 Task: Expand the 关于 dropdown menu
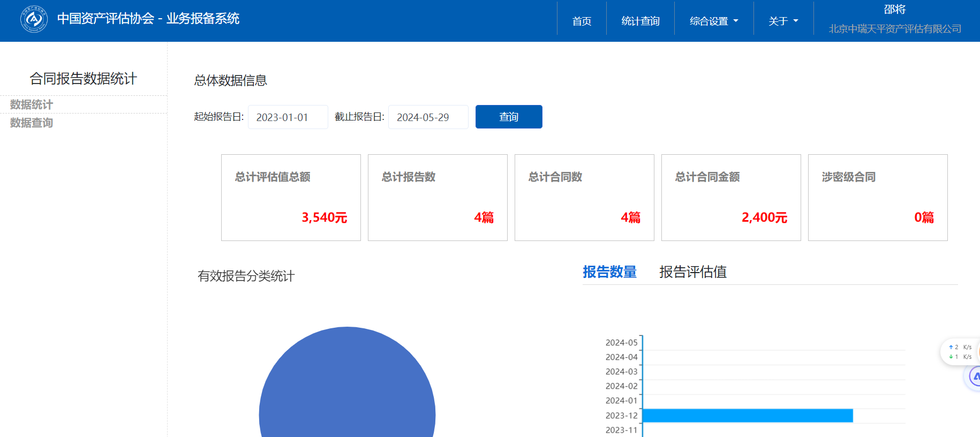tap(783, 21)
